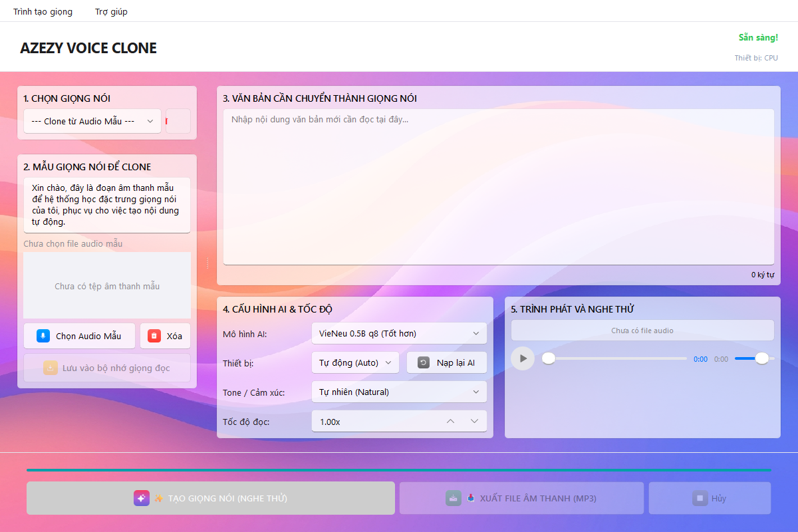
Task: Click the save icon on Lưu vào bộ nhớ giọng đọc
Action: (x=51, y=368)
